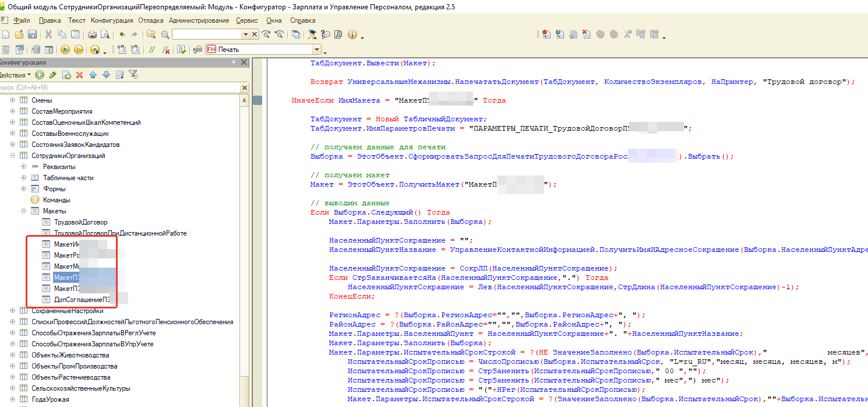Open the Действия dropdown menu
The height and width of the screenshot is (407, 868).
[x=15, y=75]
